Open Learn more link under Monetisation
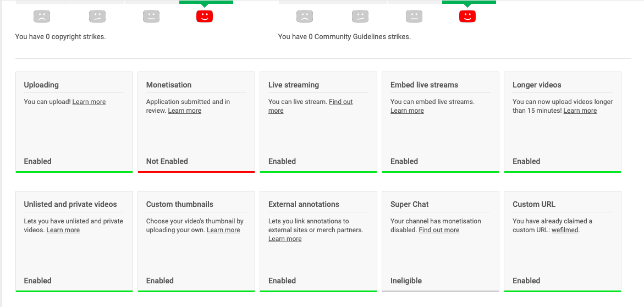 [184, 111]
